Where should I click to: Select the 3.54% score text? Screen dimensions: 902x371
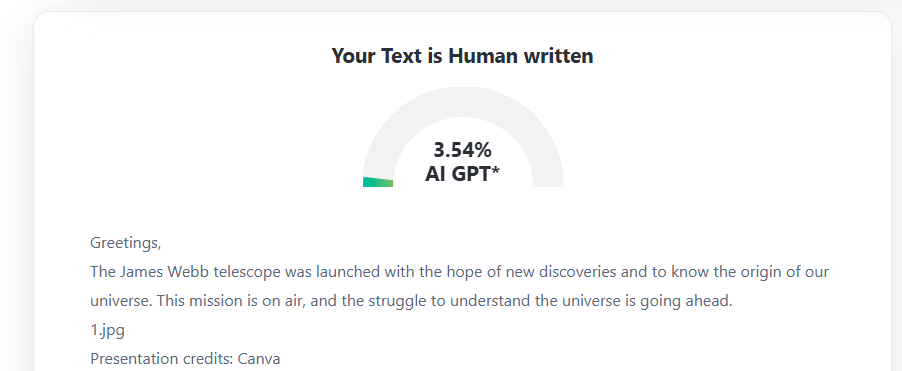click(463, 150)
